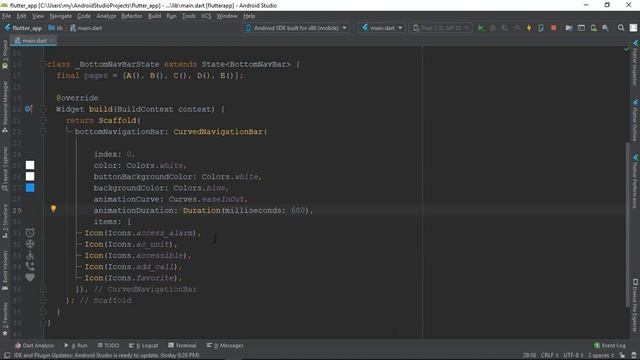Change CRLF line separator in status bar
The image size is (640, 360).
click(549, 355)
